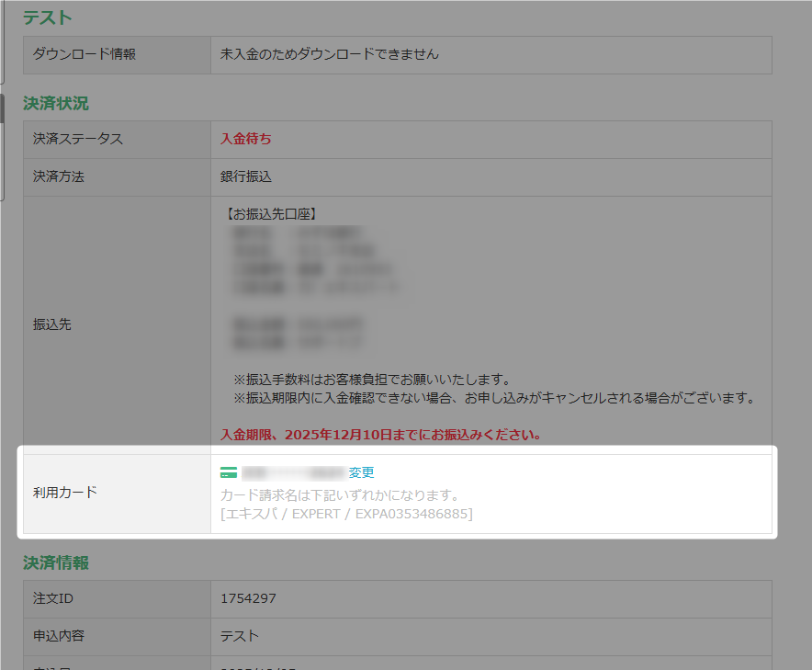
Task: Click the 利用カード row label
Action: (x=64, y=493)
